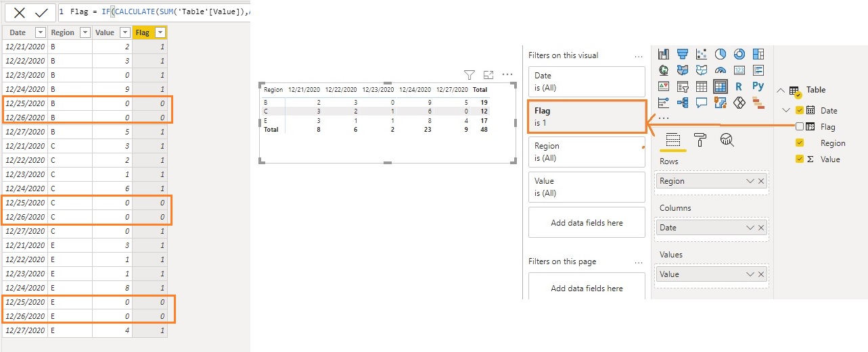Pick the Funnel chart visualization
This screenshot has width=868, height=352.
pyautogui.click(x=682, y=54)
